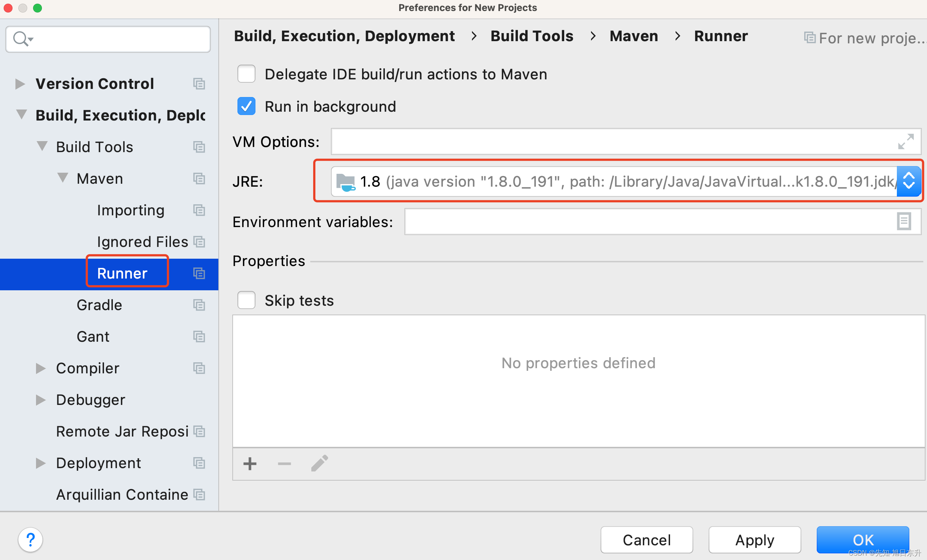The width and height of the screenshot is (927, 560).
Task: Click project-level icon beside Ignored Files
Action: click(x=199, y=241)
